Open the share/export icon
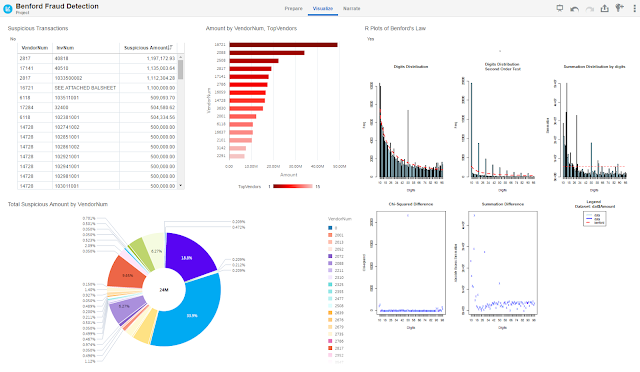The height and width of the screenshot is (372, 640). 604,8
